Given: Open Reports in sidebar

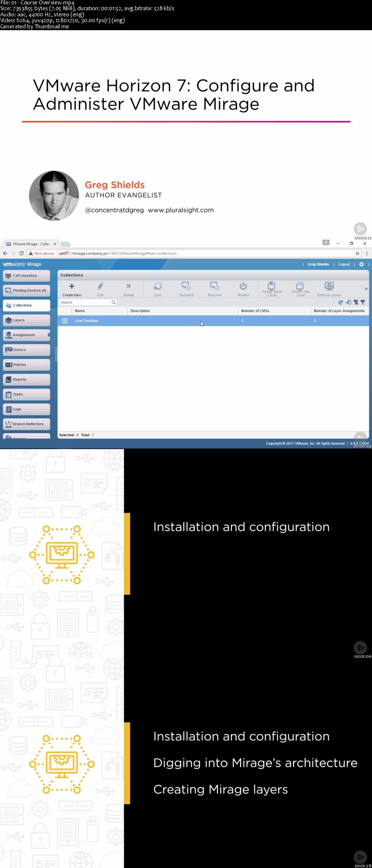Looking at the screenshot, I should tap(27, 380).
